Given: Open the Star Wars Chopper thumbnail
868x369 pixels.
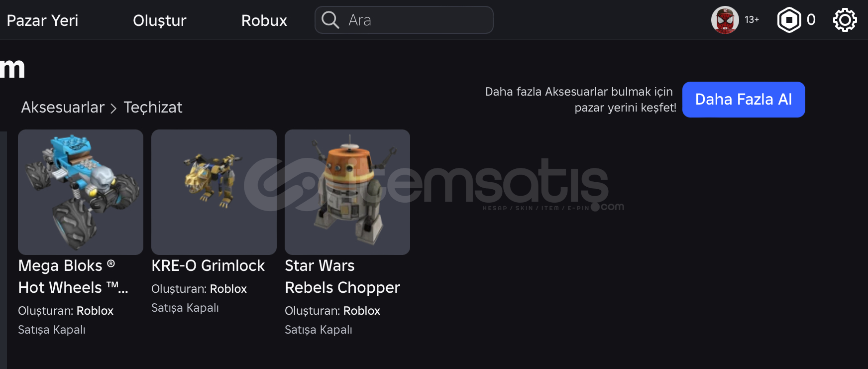Looking at the screenshot, I should tap(347, 192).
